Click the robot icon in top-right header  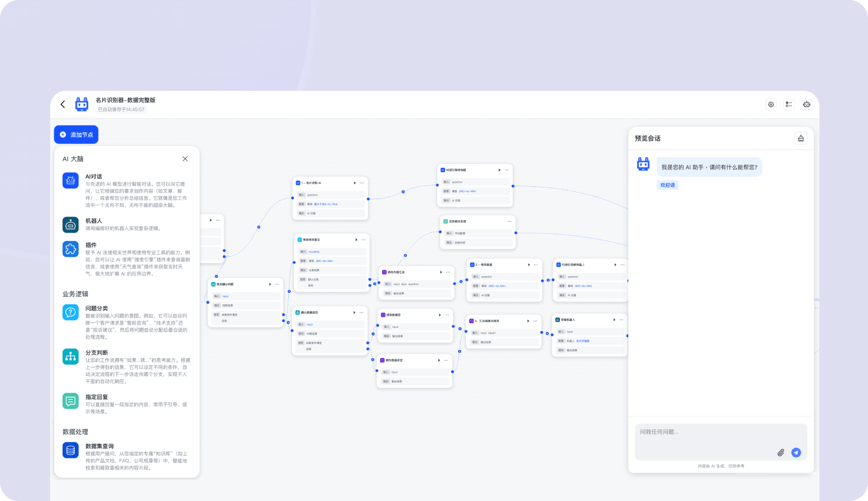(x=806, y=104)
